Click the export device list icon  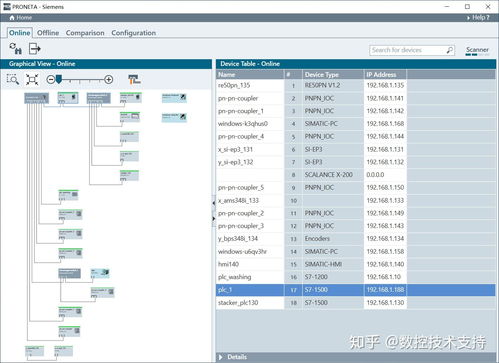[34, 49]
